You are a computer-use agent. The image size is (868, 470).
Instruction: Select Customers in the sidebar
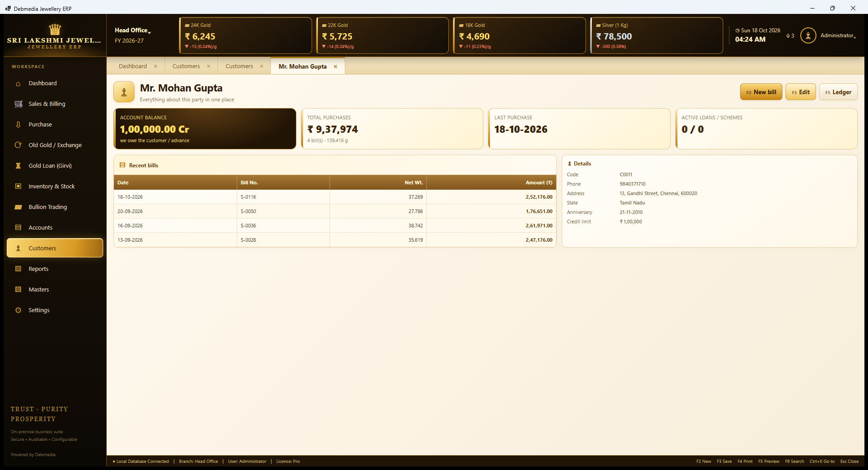[x=55, y=248]
